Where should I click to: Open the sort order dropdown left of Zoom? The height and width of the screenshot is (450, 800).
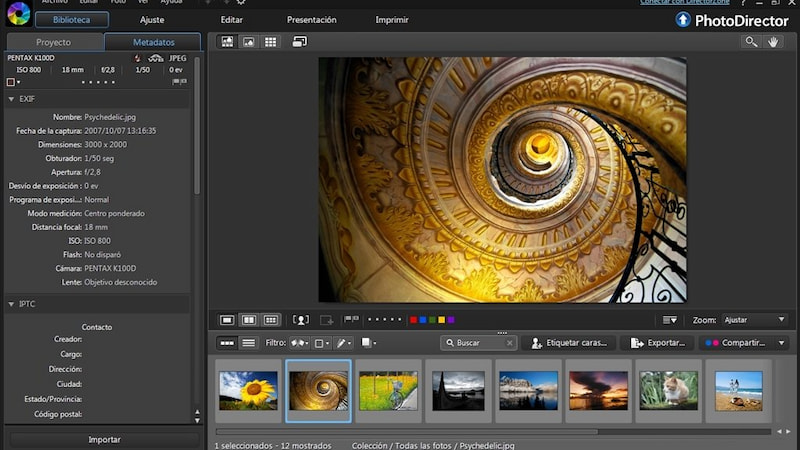point(669,320)
